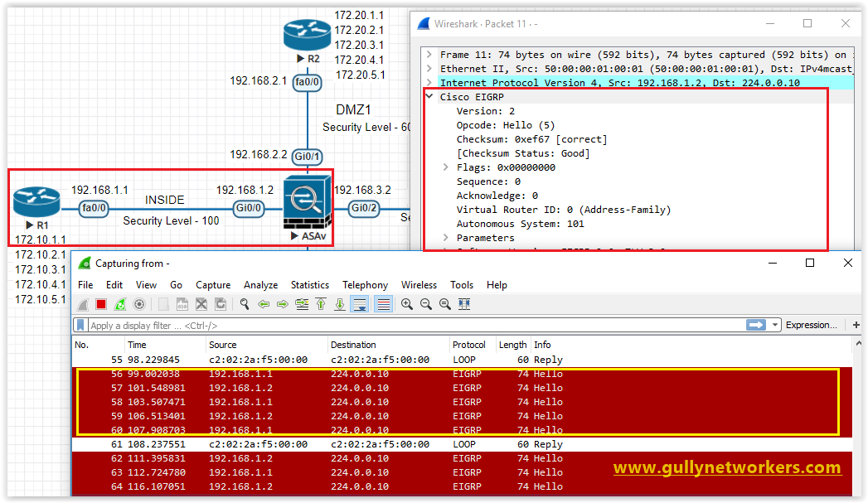868x503 pixels.
Task: Toggle packet colorization rules button
Action: tap(383, 304)
